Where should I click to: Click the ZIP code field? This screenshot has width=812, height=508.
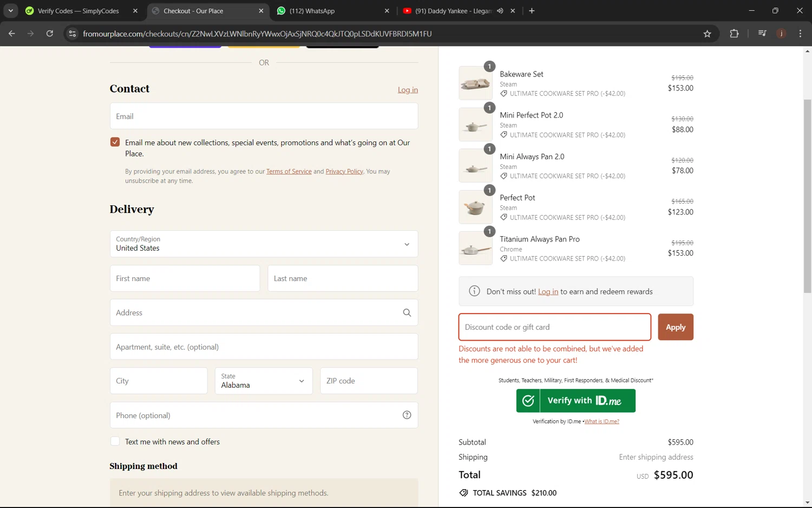tap(369, 381)
